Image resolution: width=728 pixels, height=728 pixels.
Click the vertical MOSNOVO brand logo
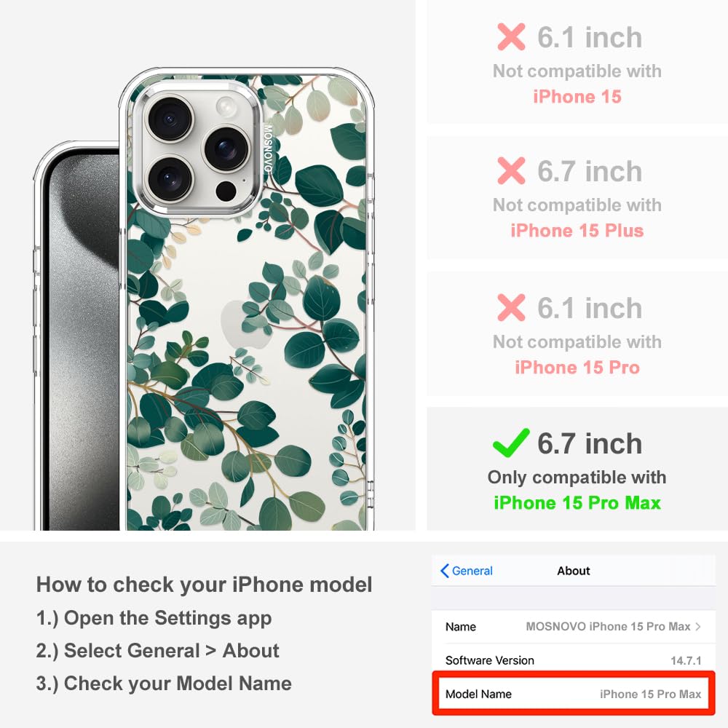269,148
